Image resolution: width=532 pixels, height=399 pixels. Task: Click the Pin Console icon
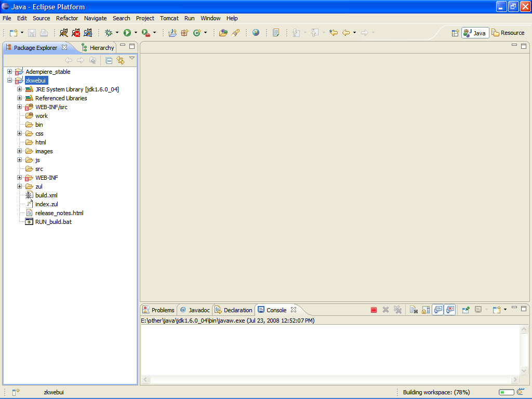click(x=466, y=310)
